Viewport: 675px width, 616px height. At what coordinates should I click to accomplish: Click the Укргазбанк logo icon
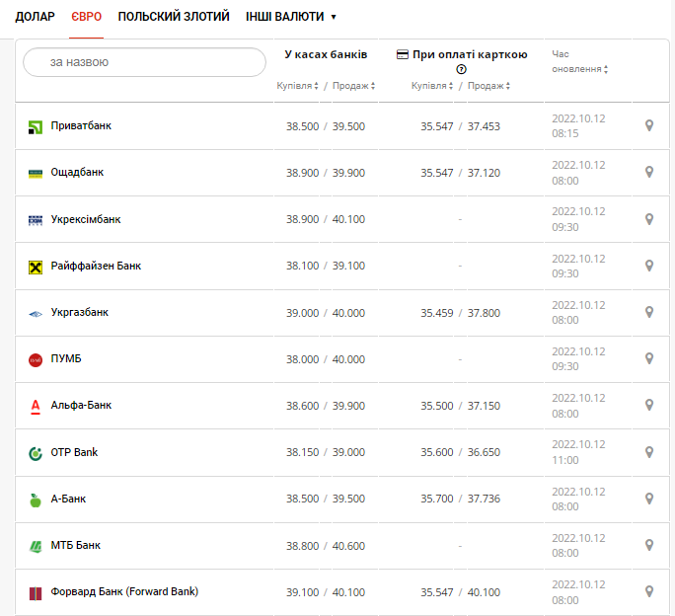[x=36, y=314]
